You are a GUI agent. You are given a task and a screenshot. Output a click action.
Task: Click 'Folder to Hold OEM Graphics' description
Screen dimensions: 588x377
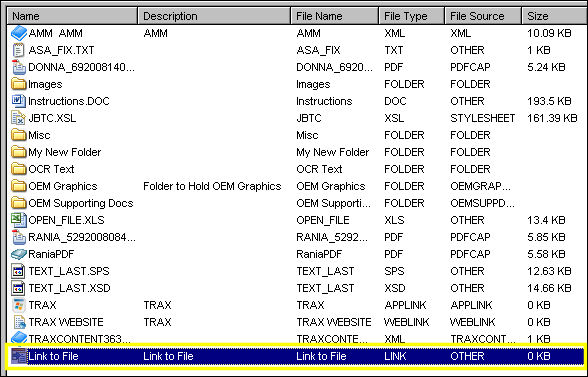[212, 186]
